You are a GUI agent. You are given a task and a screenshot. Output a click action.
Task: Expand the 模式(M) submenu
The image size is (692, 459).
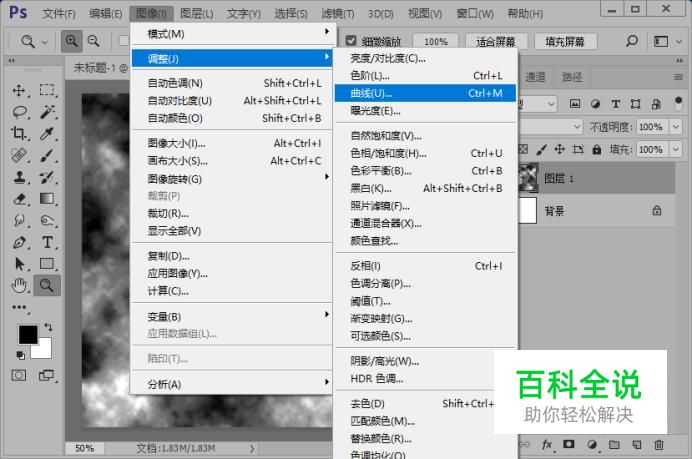click(x=233, y=34)
